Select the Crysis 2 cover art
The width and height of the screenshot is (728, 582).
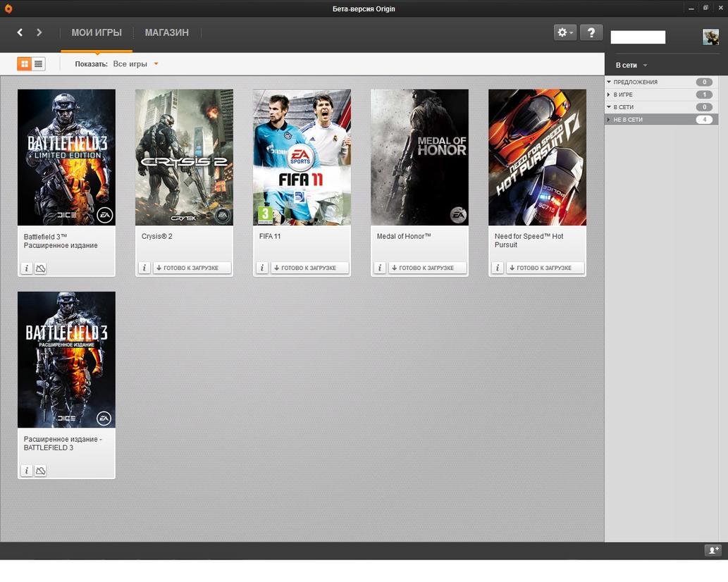(185, 157)
